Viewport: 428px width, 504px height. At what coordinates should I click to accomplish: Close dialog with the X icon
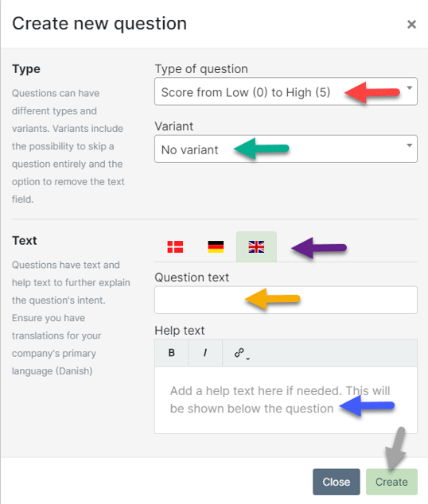click(411, 24)
